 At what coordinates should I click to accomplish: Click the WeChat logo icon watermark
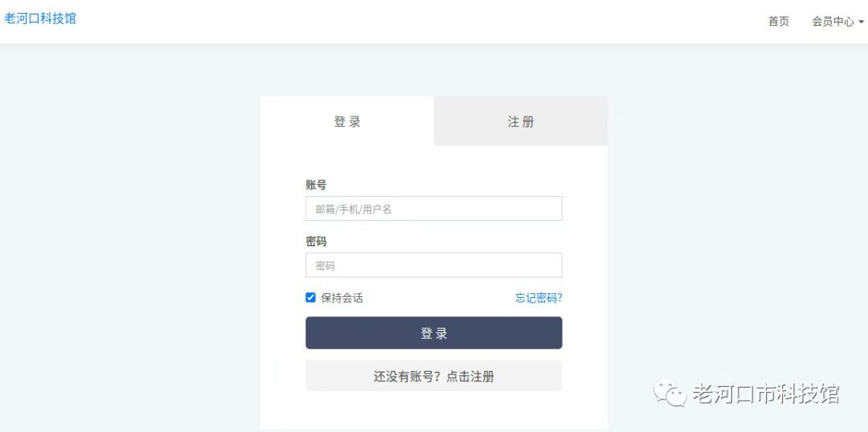click(669, 393)
